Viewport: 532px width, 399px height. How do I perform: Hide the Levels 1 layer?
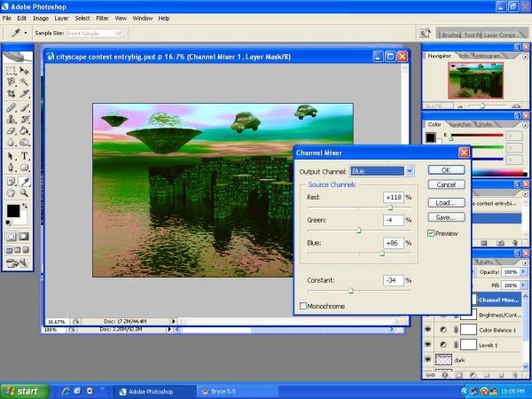click(x=428, y=345)
